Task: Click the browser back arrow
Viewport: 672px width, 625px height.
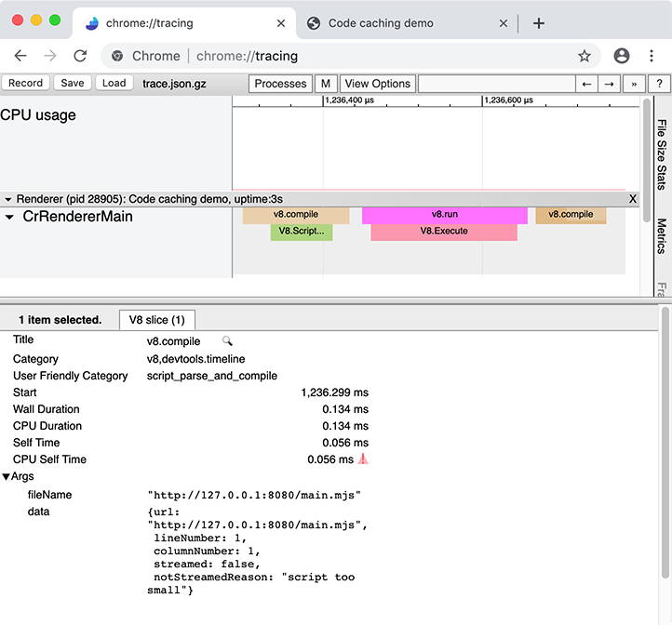Action: coord(20,56)
